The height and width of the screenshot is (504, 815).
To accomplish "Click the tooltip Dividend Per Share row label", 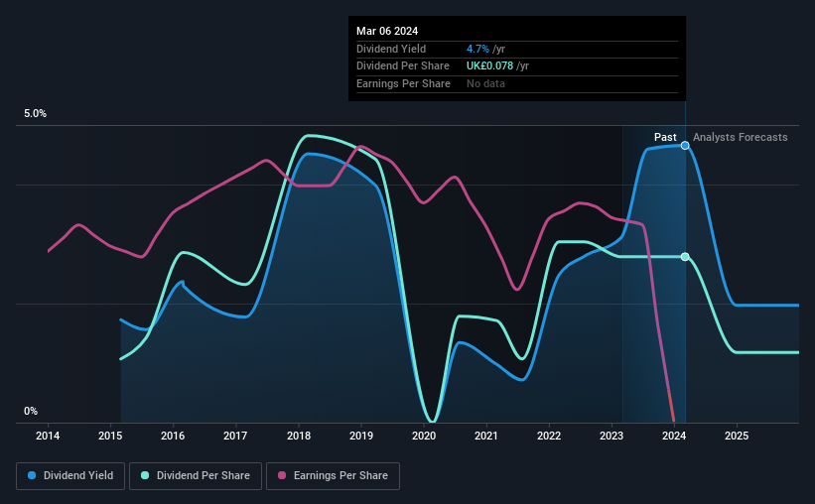I will point(403,66).
